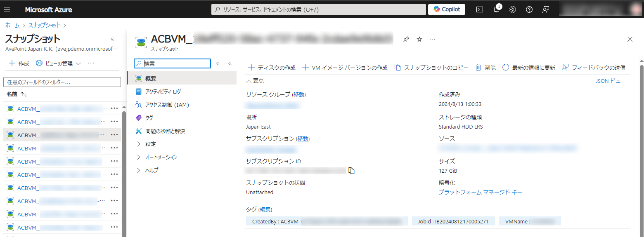Click フィードバックの送信
644x237 pixels.
[x=594, y=68]
